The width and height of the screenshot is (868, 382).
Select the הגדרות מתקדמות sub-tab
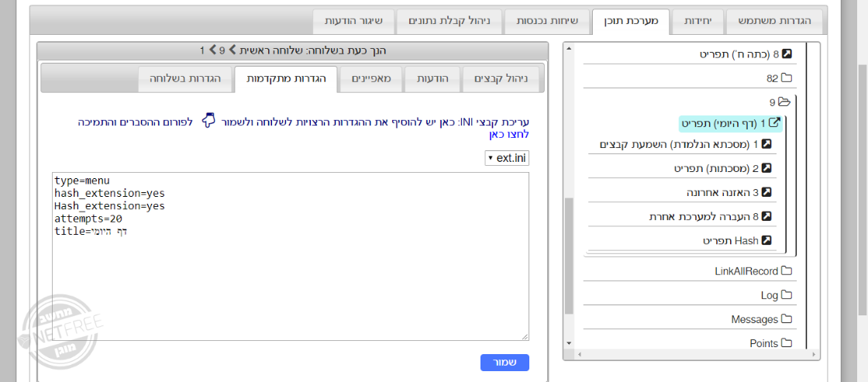pyautogui.click(x=286, y=78)
